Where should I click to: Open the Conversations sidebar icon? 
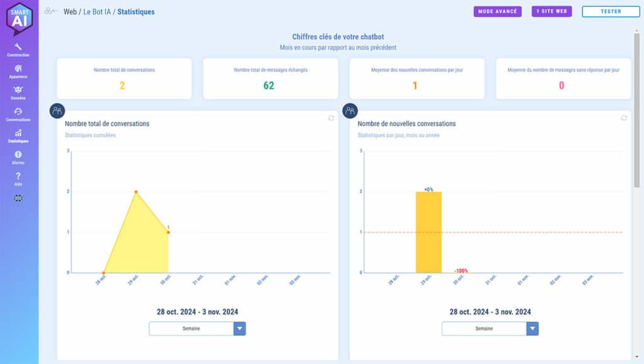pyautogui.click(x=18, y=113)
